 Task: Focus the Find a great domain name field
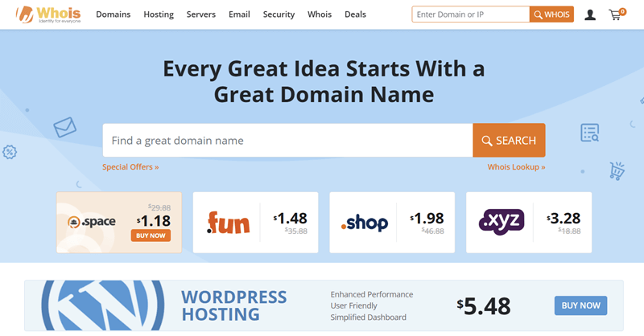(x=287, y=141)
